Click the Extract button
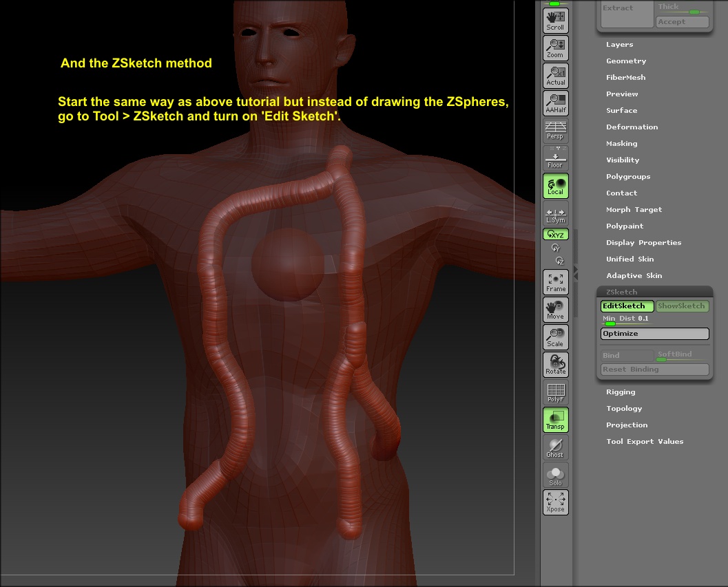This screenshot has width=728, height=587. click(x=627, y=14)
